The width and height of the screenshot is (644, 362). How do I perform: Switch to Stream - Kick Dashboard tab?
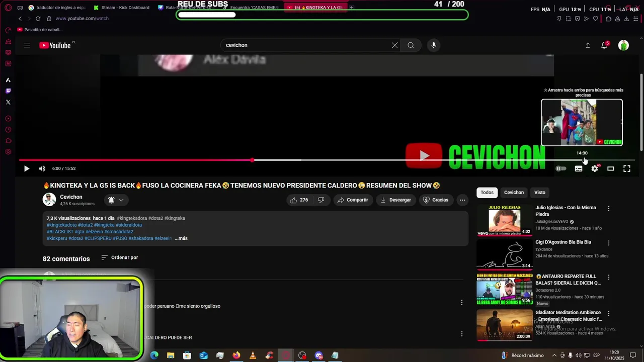[121, 8]
